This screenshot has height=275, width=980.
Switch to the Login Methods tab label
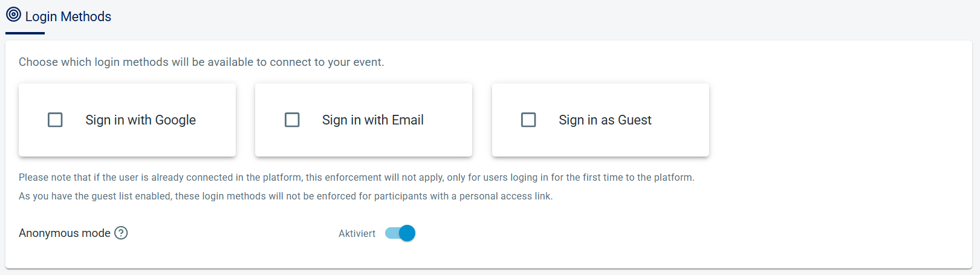68,16
